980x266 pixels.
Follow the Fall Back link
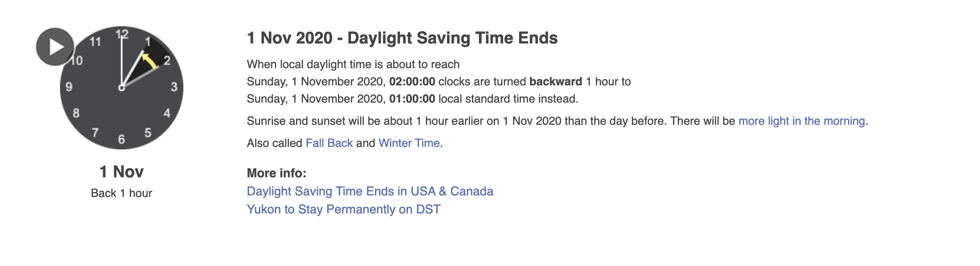coord(329,143)
